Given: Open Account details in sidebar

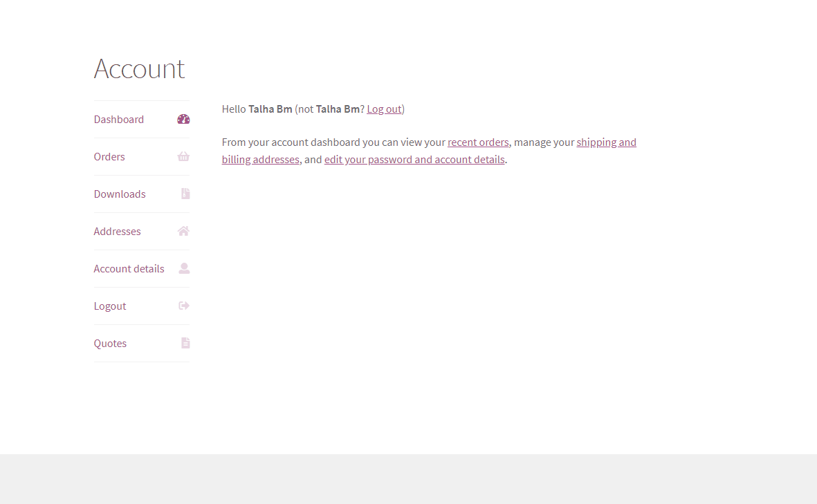Looking at the screenshot, I should (129, 269).
